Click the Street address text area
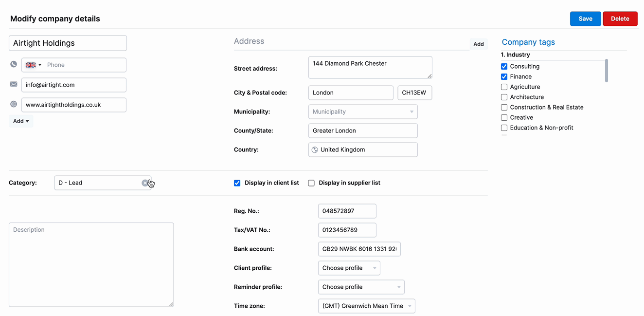 click(x=370, y=67)
